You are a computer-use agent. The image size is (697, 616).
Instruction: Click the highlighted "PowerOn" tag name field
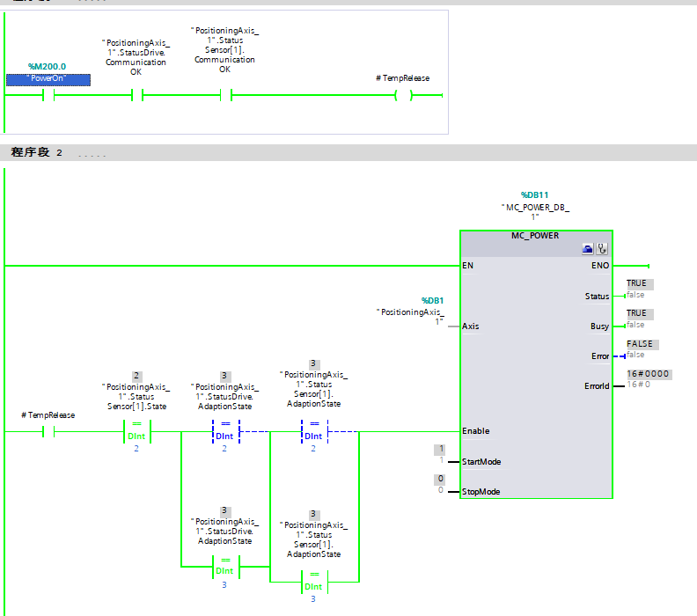48,79
